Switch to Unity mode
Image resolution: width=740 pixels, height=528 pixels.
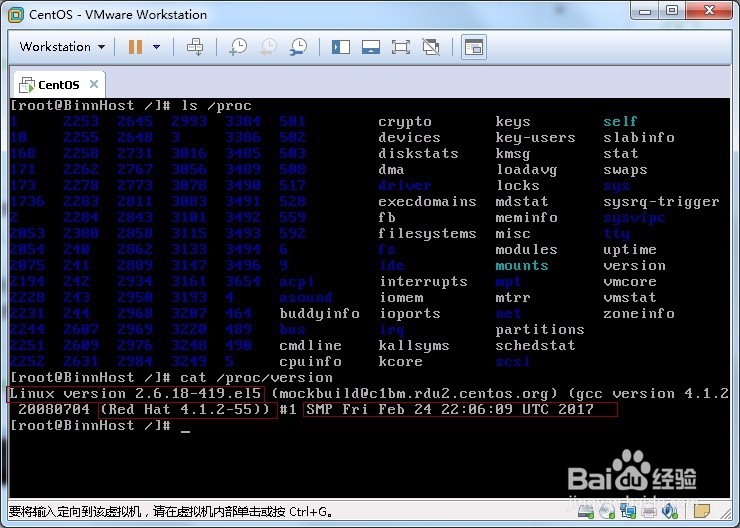click(431, 47)
